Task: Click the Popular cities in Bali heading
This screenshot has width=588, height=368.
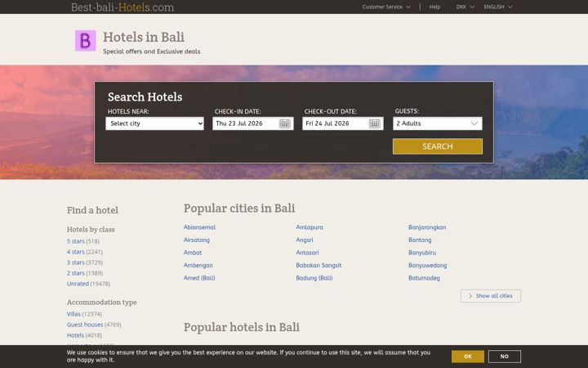Action: [x=239, y=208]
